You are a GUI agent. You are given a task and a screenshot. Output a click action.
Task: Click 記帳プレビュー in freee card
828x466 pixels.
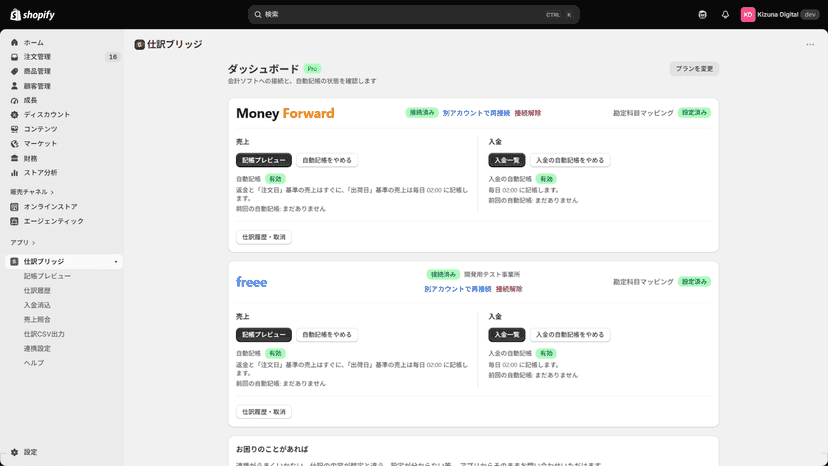pyautogui.click(x=264, y=334)
